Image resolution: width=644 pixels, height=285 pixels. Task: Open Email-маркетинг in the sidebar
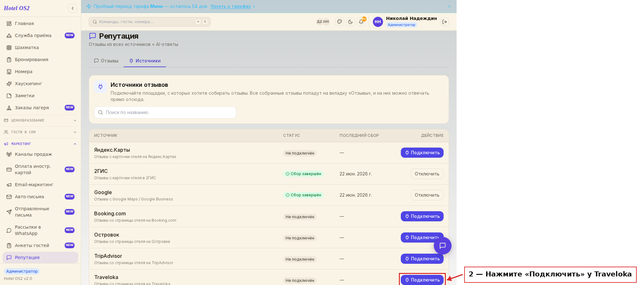pyautogui.click(x=40, y=185)
